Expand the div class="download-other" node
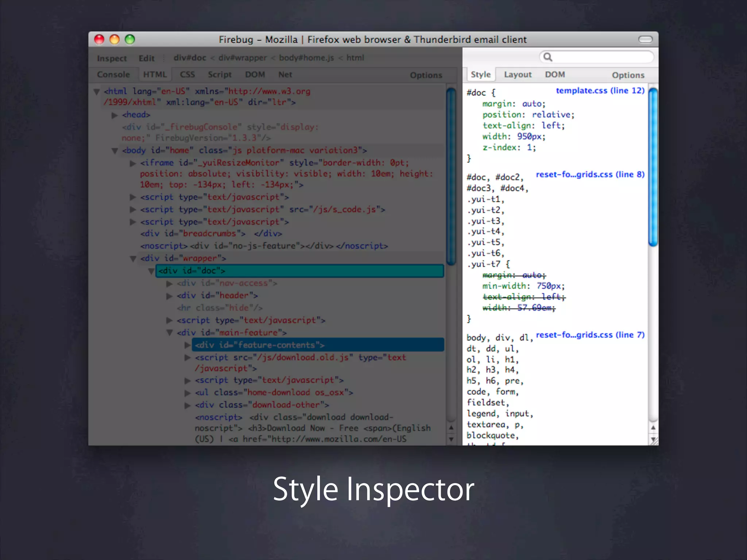747x560 pixels. (x=187, y=405)
